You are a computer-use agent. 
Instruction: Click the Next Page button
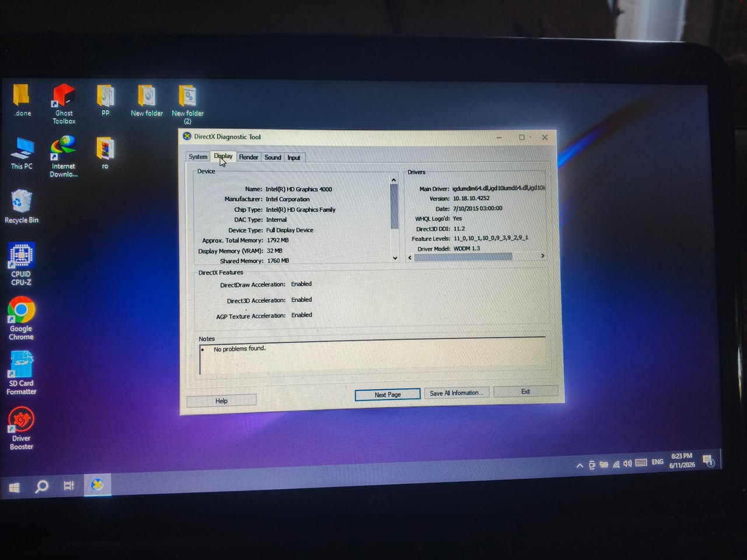tap(388, 395)
